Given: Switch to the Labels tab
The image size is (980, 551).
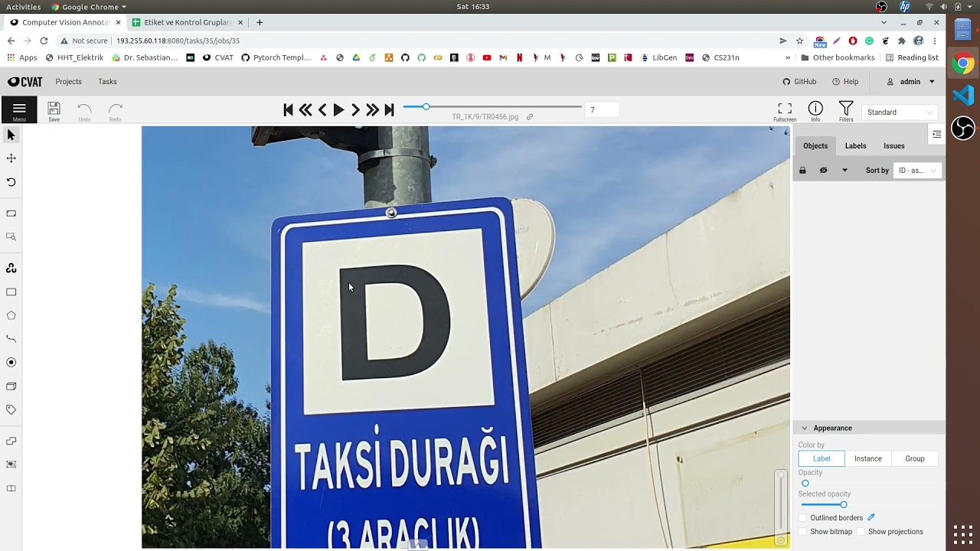Looking at the screenshot, I should point(855,146).
